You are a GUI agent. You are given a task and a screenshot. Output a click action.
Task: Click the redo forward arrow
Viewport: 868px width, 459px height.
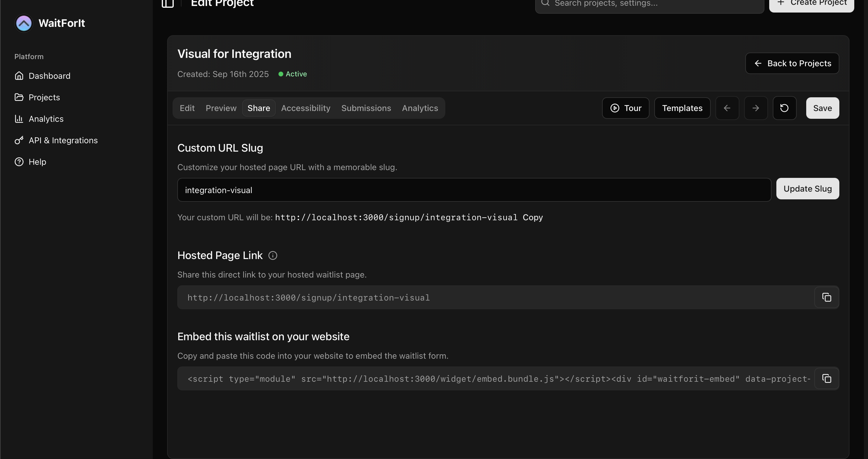click(x=756, y=108)
